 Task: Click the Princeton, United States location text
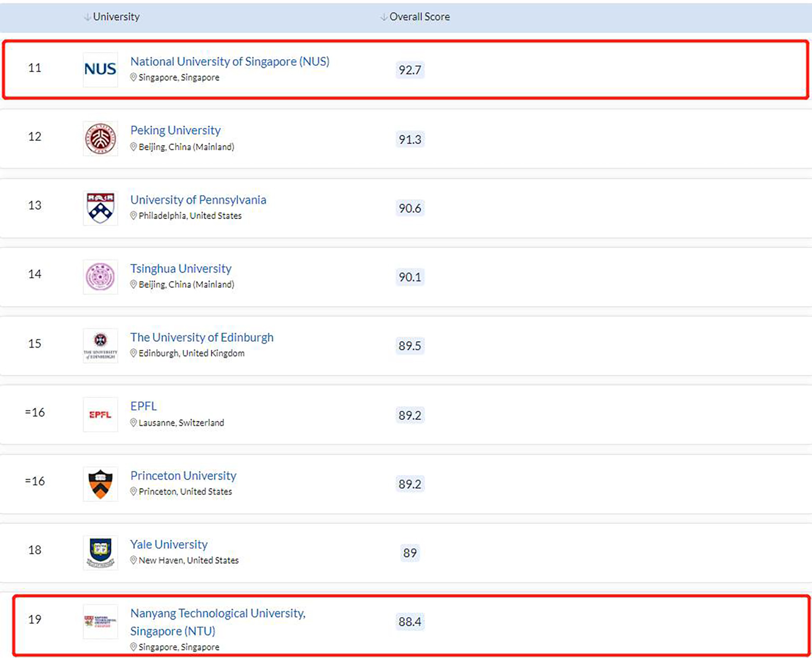tap(185, 492)
